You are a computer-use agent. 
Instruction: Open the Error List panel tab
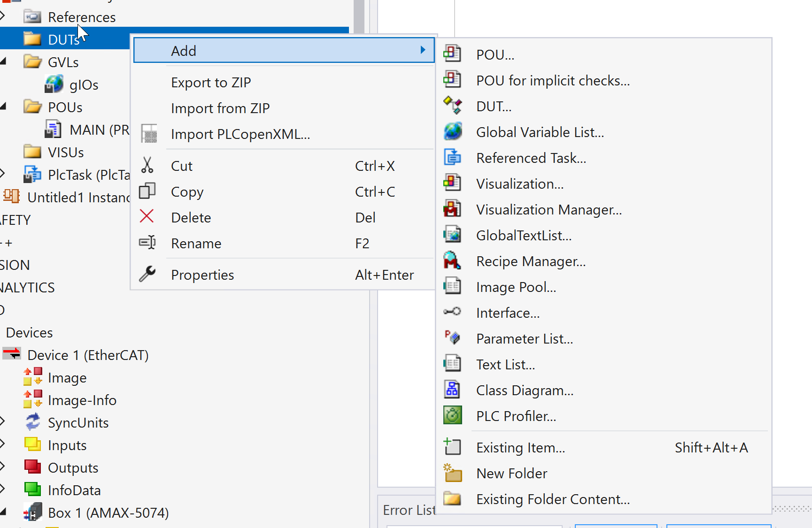(x=409, y=510)
